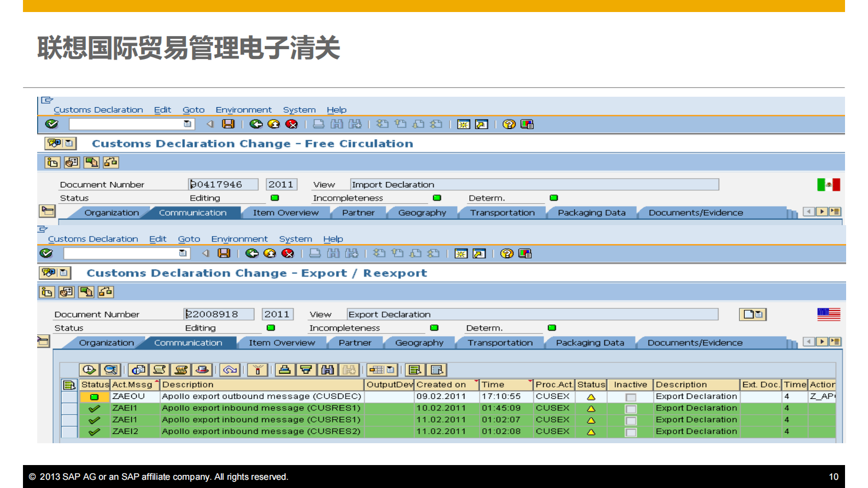Click the Select All icon at table corner

tap(69, 385)
